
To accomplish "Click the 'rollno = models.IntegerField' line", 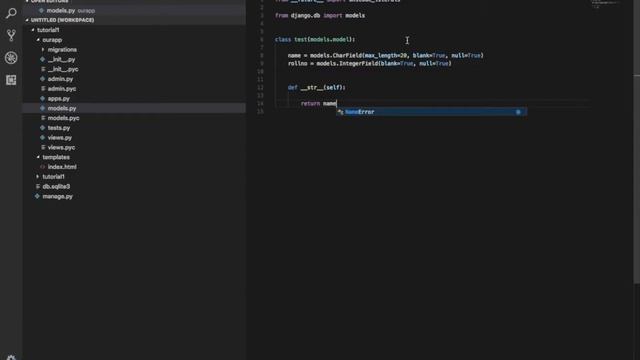I will click(369, 64).
